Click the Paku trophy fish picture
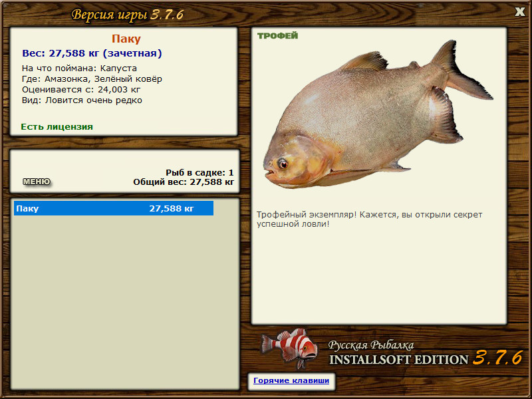Viewport: 532px width, 399px height. pos(378,114)
